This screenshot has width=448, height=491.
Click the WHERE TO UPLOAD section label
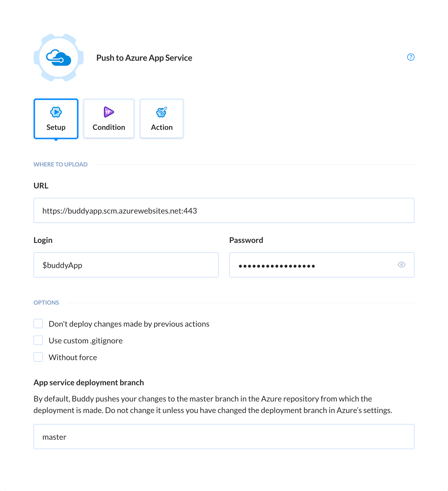tap(60, 164)
